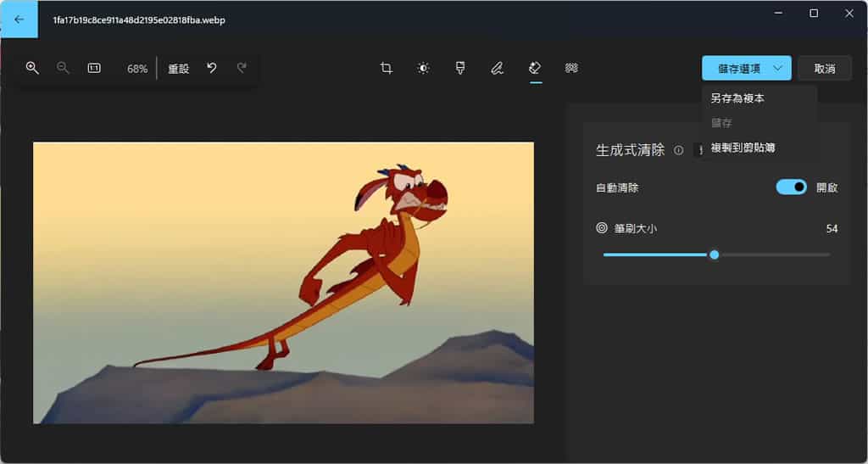Click the 68% zoom level value
868x464 pixels.
click(x=136, y=70)
